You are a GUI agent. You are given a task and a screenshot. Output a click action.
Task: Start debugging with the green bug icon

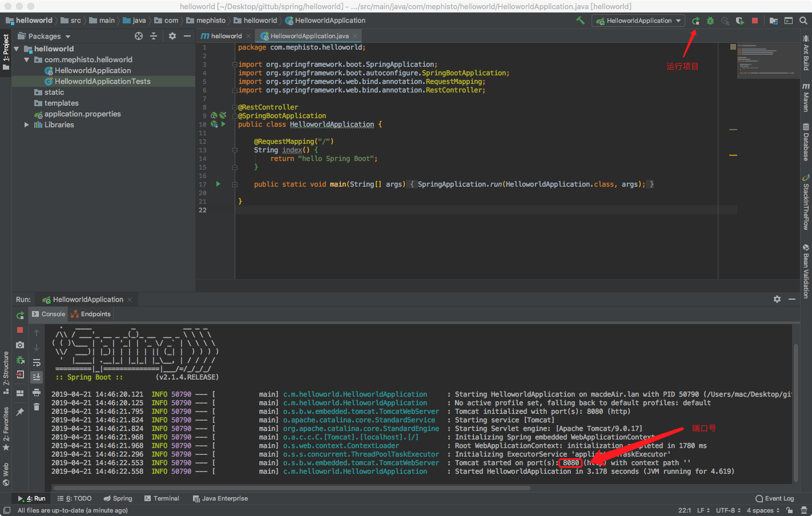coord(710,21)
